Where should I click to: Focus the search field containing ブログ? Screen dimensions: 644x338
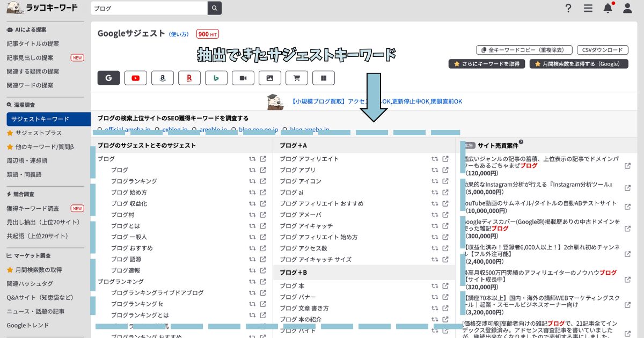149,8
